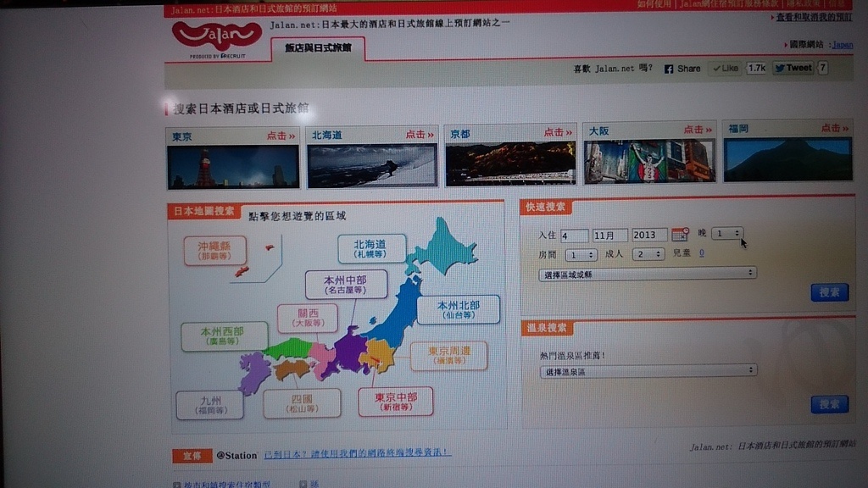Click the purple Kyushu island on the map
The image size is (868, 488).
coord(254,372)
